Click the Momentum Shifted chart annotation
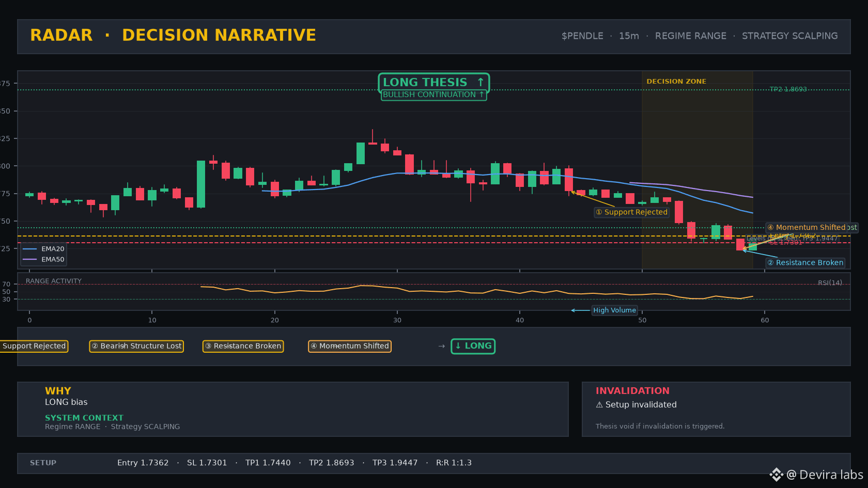 (811, 228)
